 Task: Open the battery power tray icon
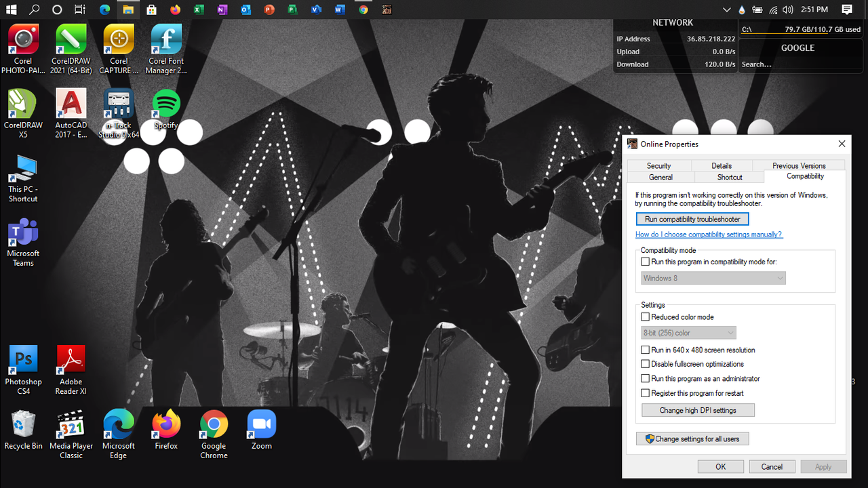(x=757, y=9)
